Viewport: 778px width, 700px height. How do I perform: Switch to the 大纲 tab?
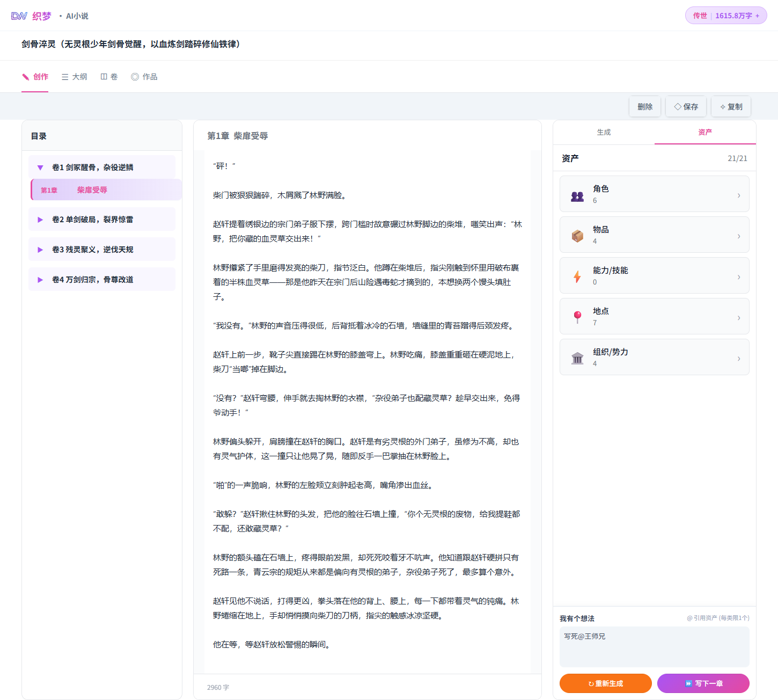pos(75,76)
